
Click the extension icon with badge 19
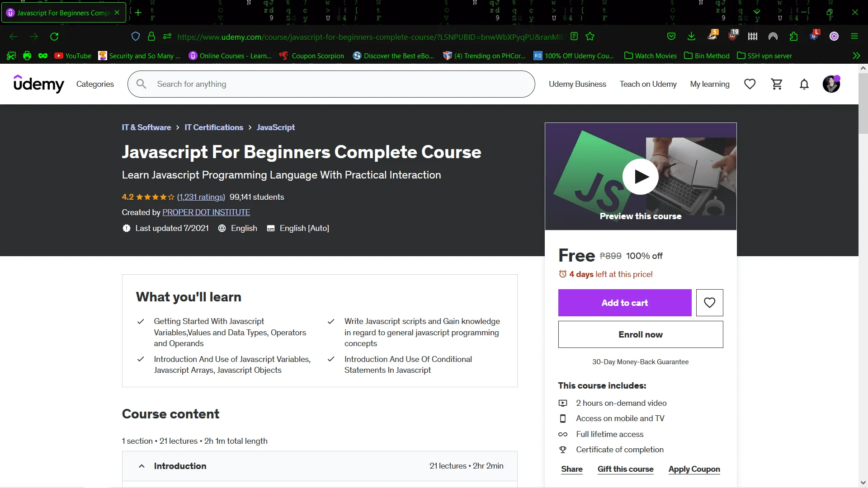tap(733, 35)
